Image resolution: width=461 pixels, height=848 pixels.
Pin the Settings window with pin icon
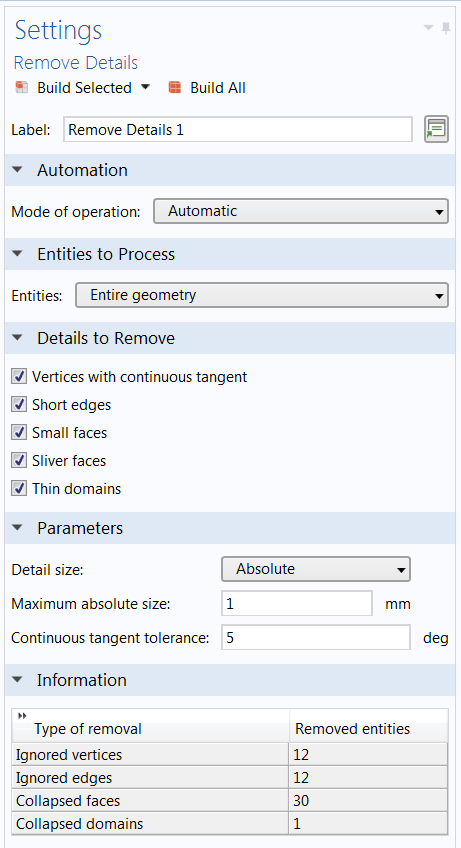(446, 29)
